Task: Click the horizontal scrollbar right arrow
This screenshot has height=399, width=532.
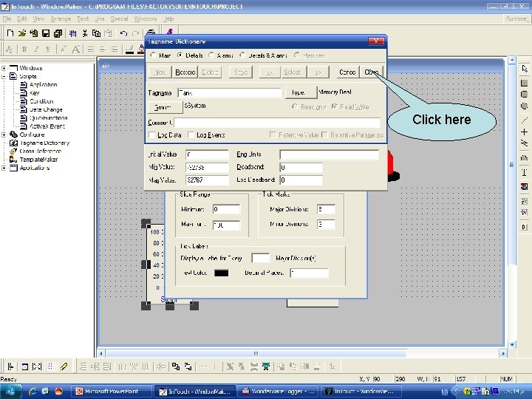Action: (503, 353)
